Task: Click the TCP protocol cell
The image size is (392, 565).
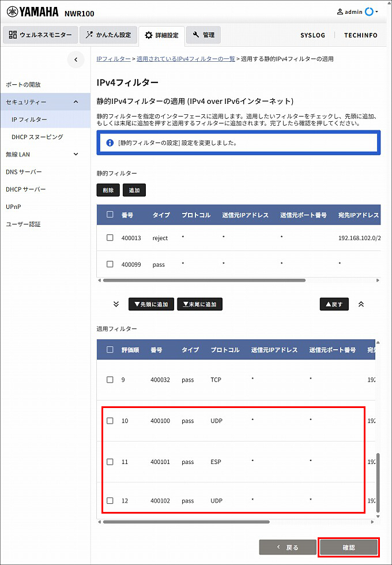Action: (216, 380)
